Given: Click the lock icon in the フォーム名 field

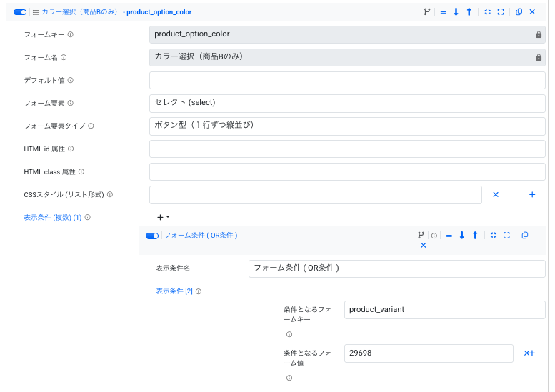Looking at the screenshot, I should [539, 57].
